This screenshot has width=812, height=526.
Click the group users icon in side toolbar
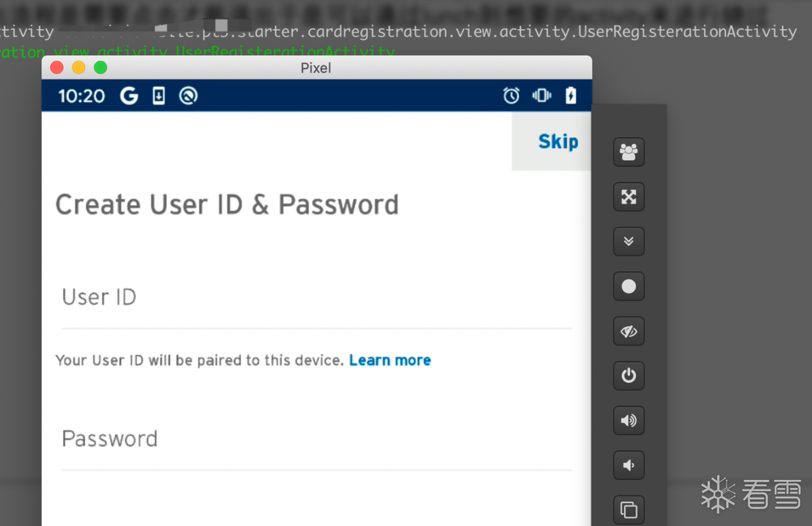click(629, 152)
